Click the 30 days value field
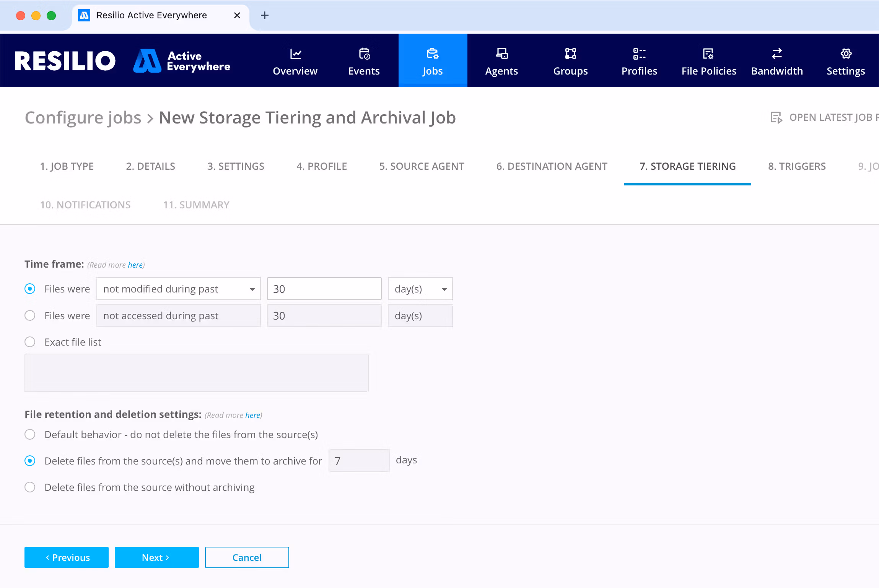Screen dimensions: 879x588 [x=324, y=289]
